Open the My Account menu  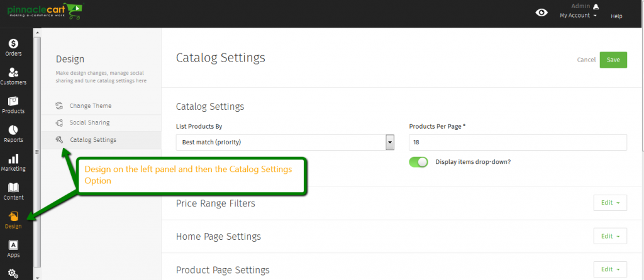(579, 15)
